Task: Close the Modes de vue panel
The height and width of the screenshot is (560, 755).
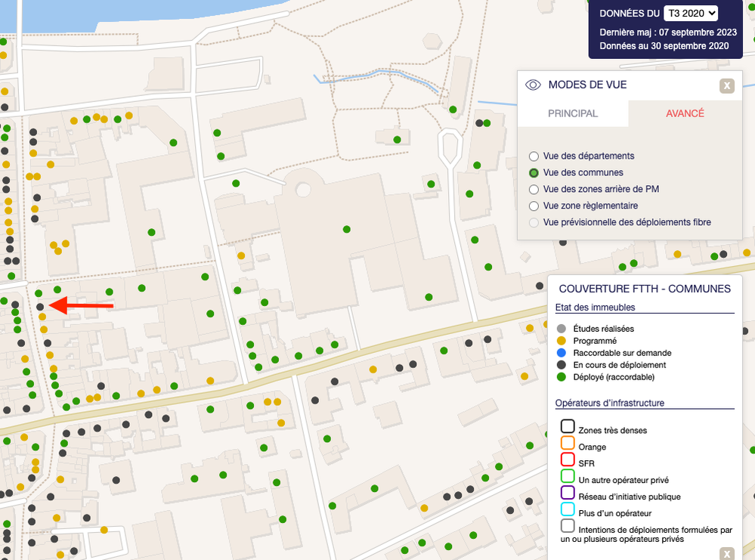Action: [x=727, y=85]
